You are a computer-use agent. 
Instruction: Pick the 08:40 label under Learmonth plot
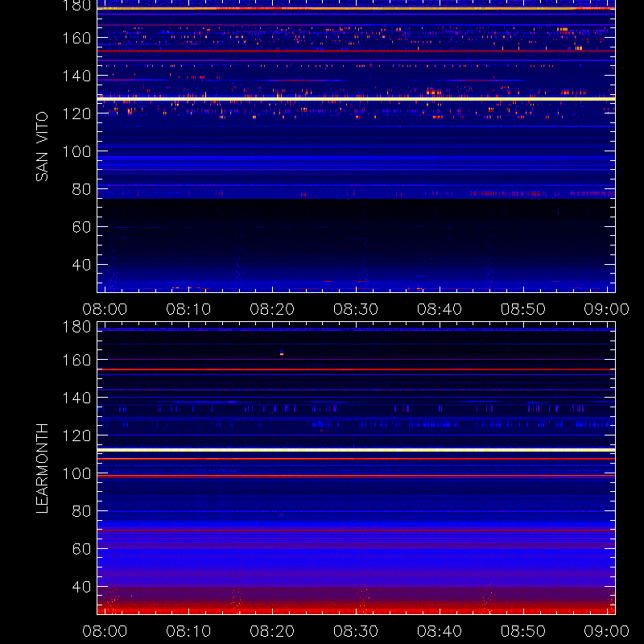[440, 631]
